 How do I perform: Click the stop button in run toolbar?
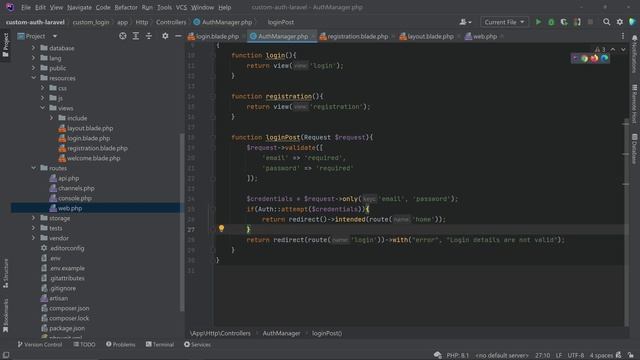pyautogui.click(x=590, y=22)
